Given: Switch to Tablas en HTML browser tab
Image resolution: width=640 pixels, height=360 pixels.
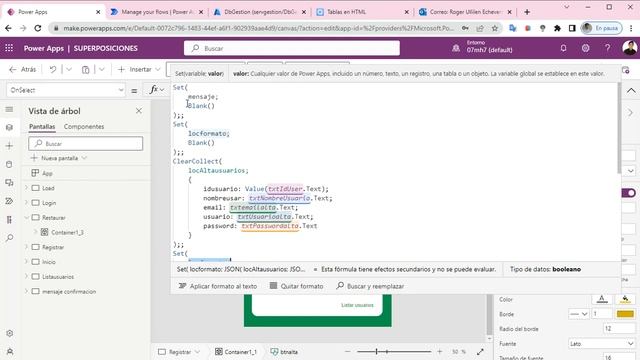Looking at the screenshot, I should 363,12.
